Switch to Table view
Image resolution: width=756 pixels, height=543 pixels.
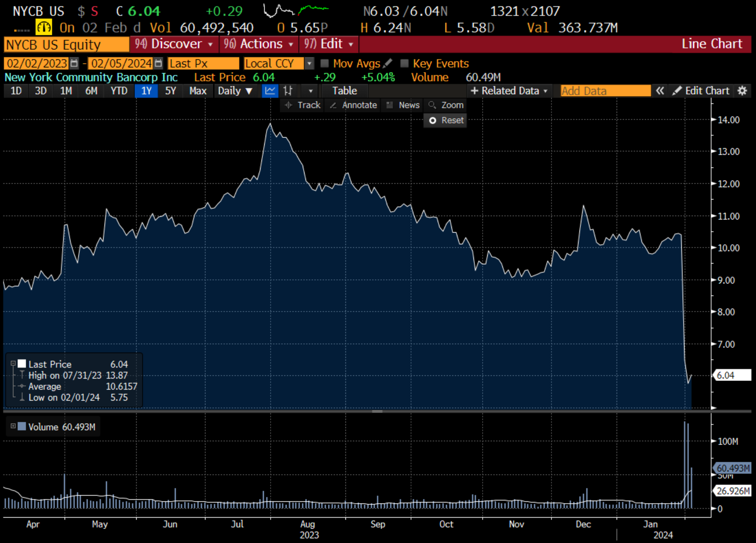(x=345, y=91)
